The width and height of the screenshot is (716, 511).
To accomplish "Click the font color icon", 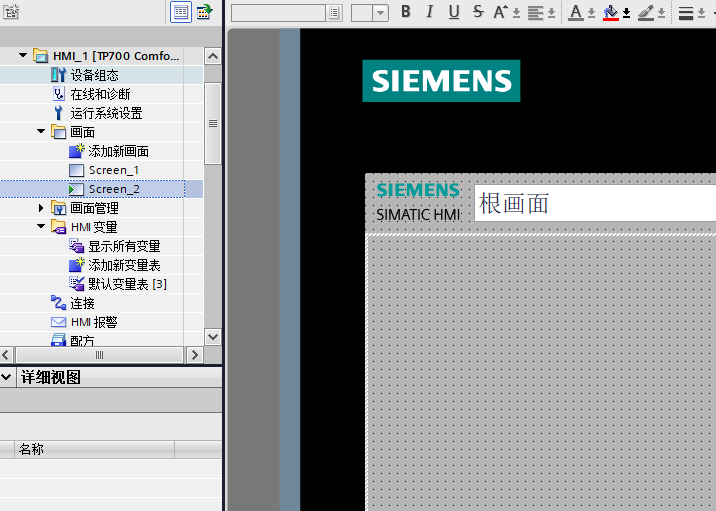I will [576, 12].
